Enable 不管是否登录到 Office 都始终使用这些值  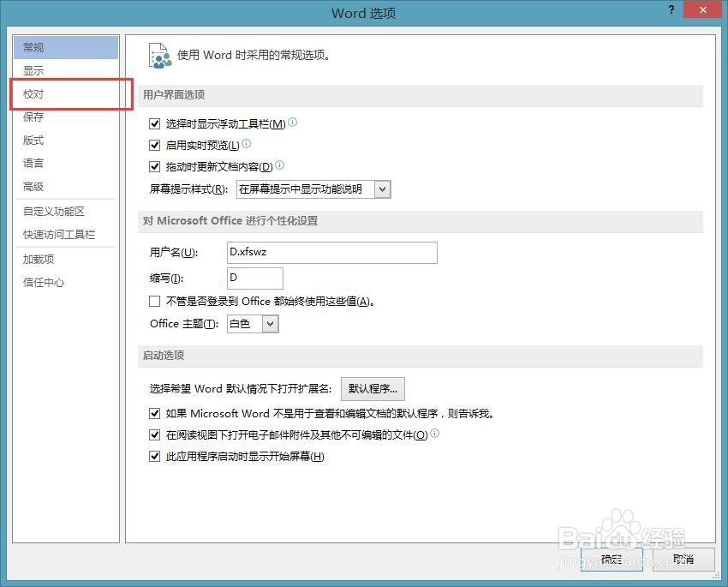pyautogui.click(x=155, y=302)
